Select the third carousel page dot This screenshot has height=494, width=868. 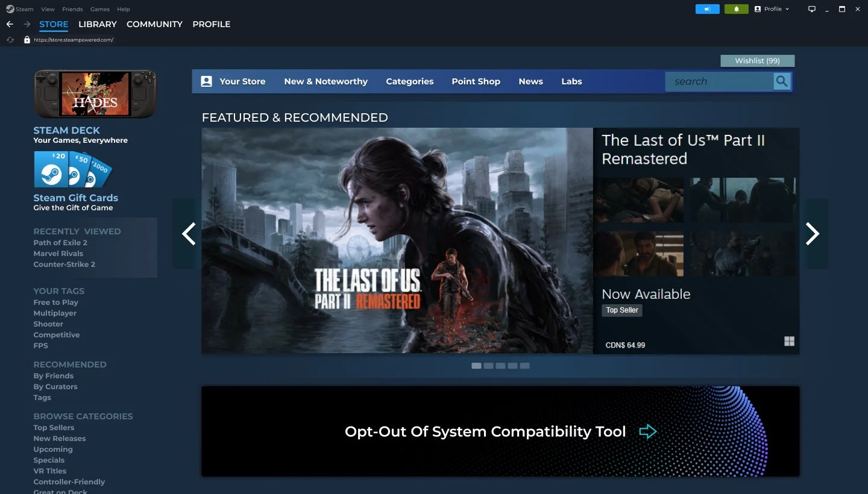(x=500, y=366)
